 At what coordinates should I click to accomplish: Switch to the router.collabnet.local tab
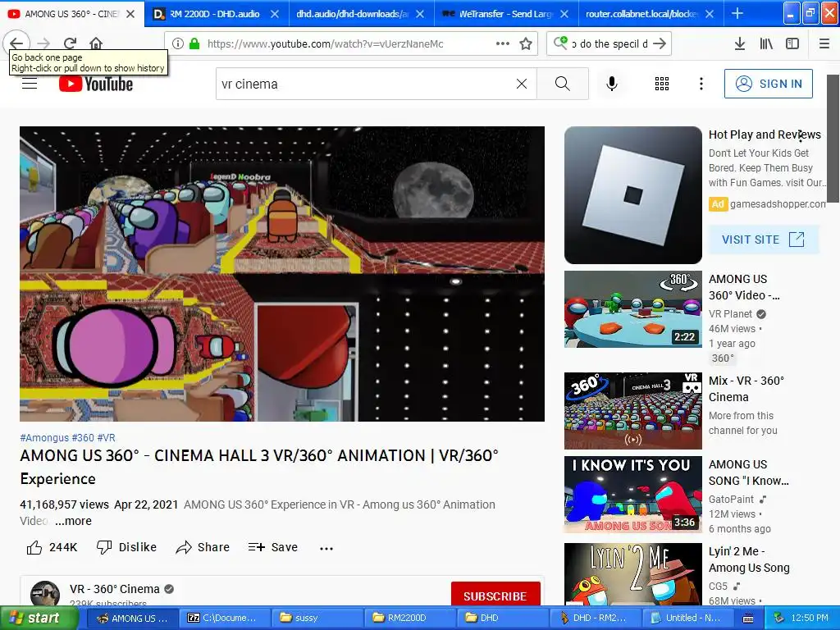pos(641,14)
